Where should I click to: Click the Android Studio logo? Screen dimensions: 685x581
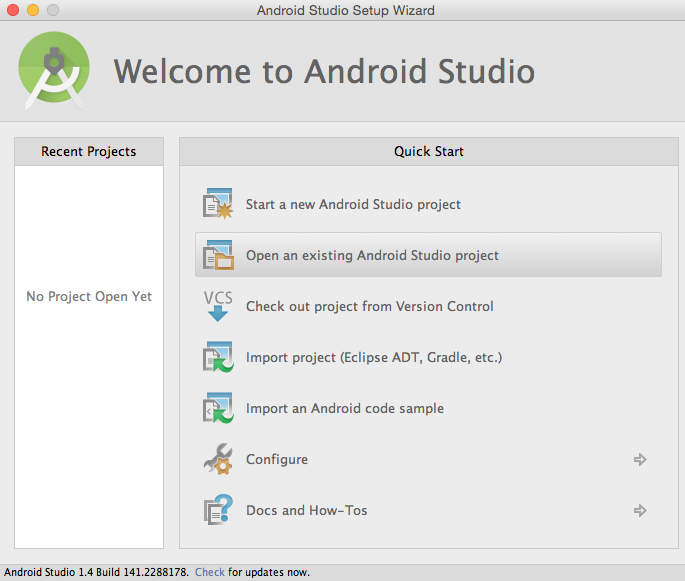54,70
